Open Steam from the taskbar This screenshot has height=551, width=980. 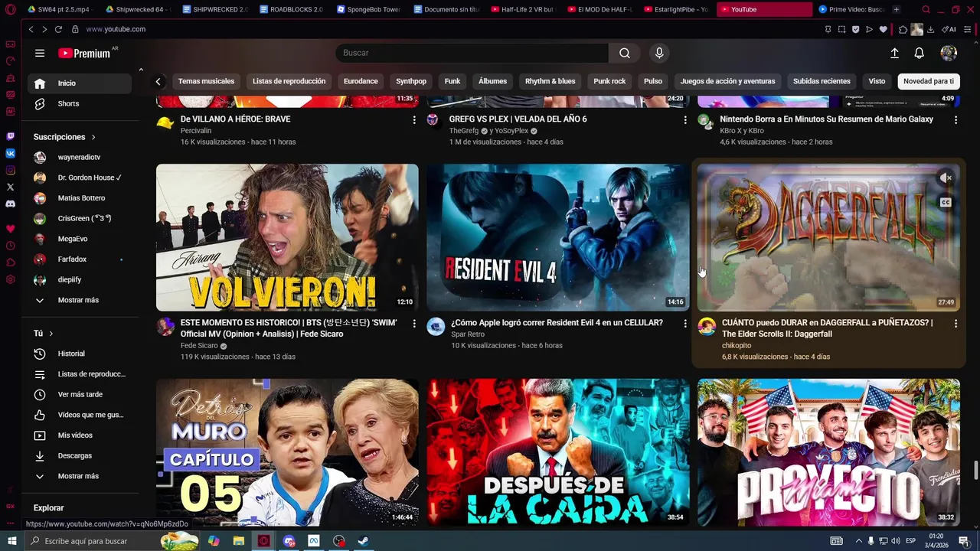(x=363, y=541)
